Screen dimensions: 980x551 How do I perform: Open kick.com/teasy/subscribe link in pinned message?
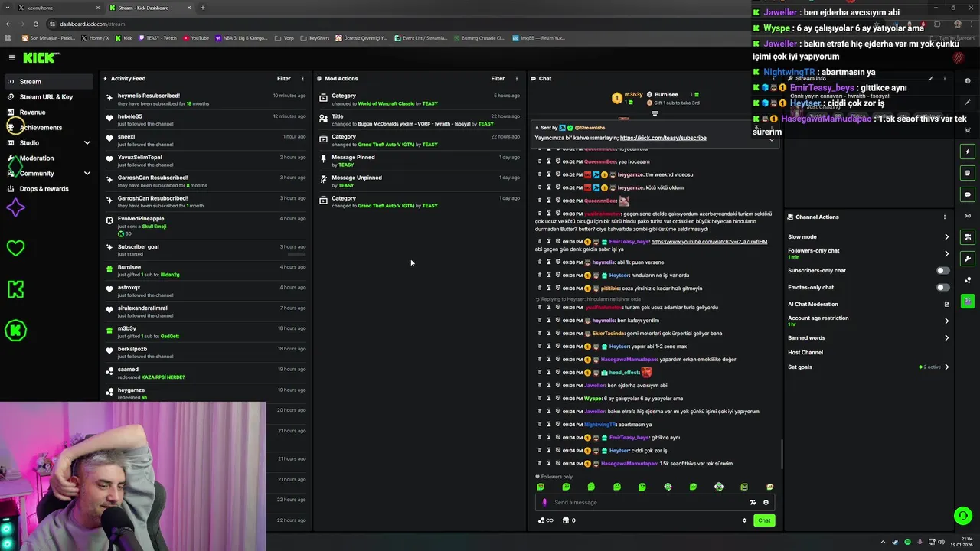click(x=663, y=138)
